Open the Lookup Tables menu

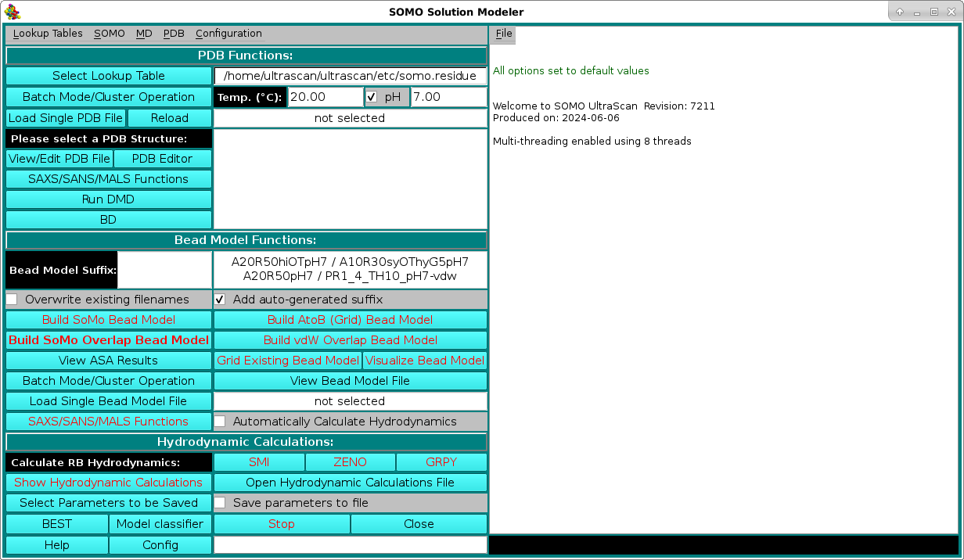48,34
